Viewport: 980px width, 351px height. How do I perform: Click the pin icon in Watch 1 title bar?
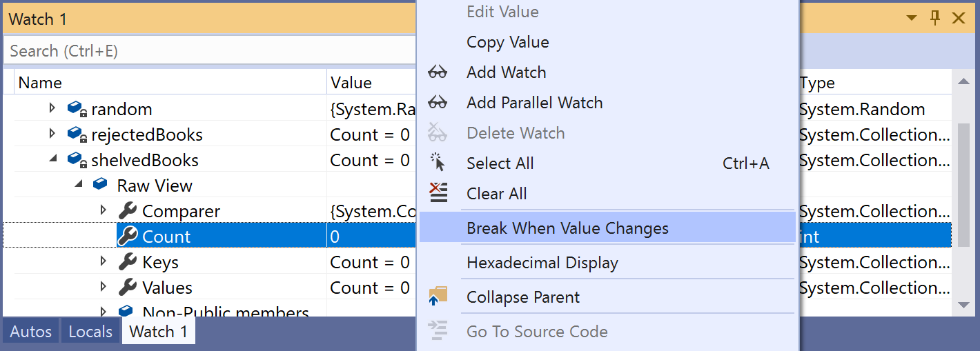935,19
